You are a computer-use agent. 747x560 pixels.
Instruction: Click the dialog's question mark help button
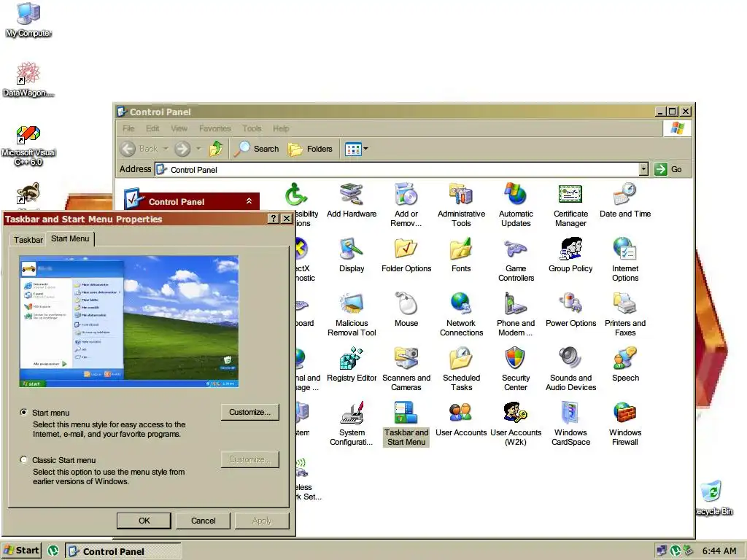click(x=273, y=219)
